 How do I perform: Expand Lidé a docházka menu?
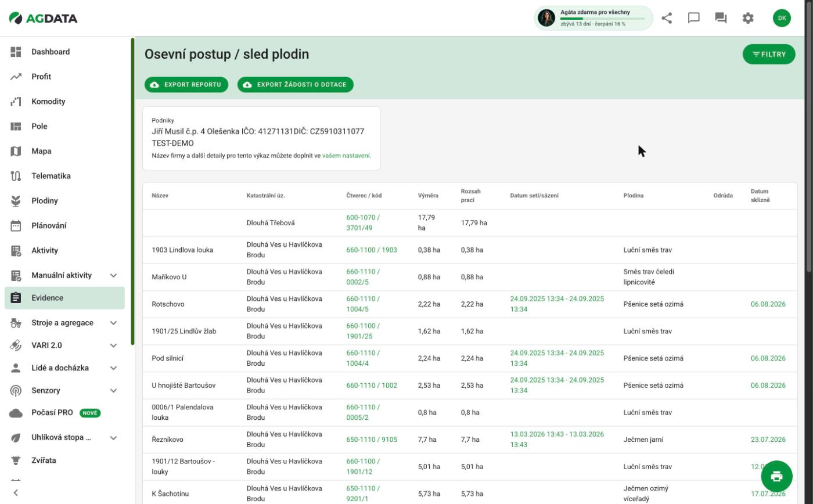pyautogui.click(x=113, y=368)
